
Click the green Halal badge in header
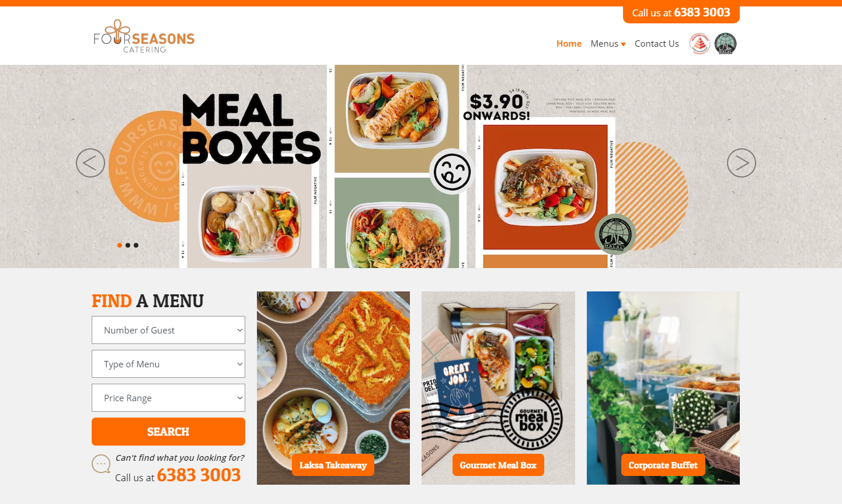coord(726,44)
